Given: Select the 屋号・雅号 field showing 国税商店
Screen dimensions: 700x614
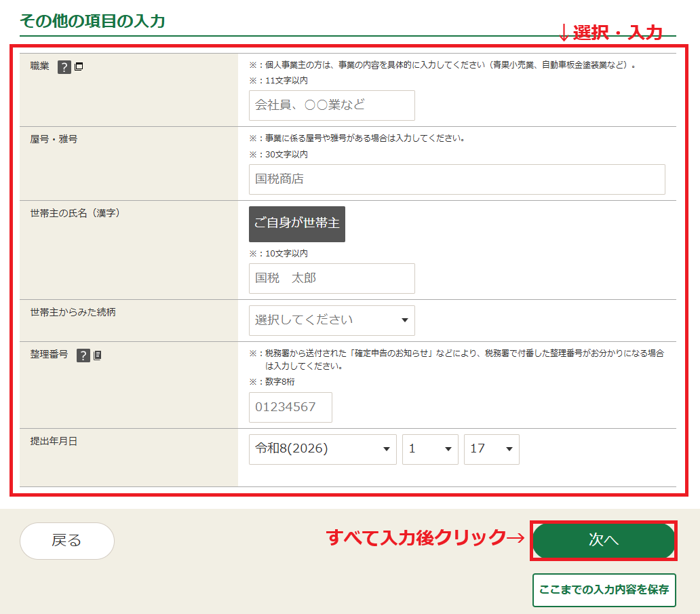Looking at the screenshot, I should pos(456,179).
